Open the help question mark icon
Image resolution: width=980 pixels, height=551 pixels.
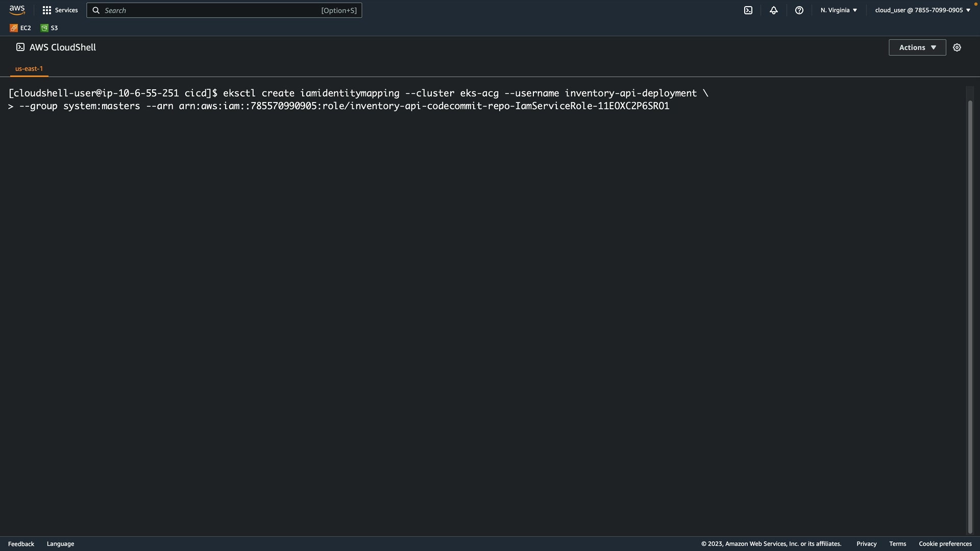click(x=799, y=10)
